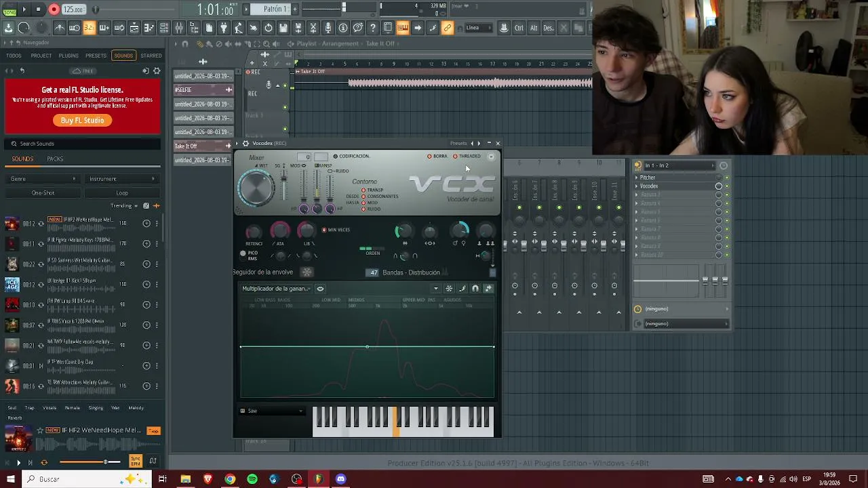Toggle the metronome icon in the toolbar
Screen dimensions: 868x488
coord(60,28)
